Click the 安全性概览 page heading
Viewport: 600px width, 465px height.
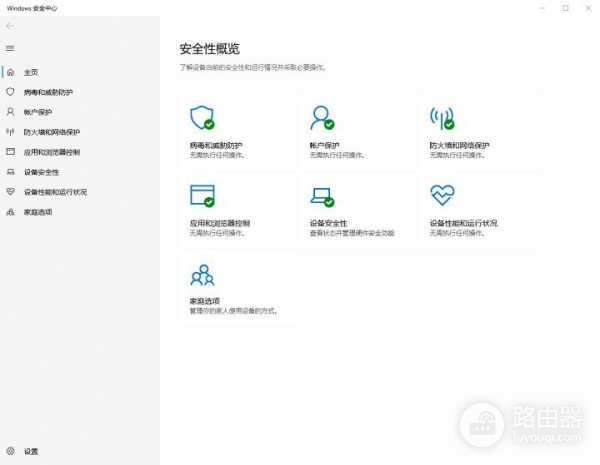pos(210,49)
